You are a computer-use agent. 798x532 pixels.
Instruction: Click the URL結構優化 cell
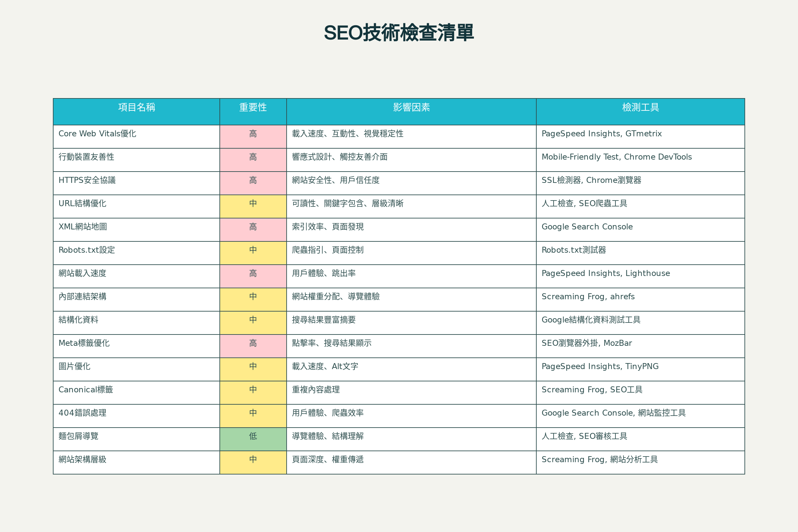[x=136, y=206]
